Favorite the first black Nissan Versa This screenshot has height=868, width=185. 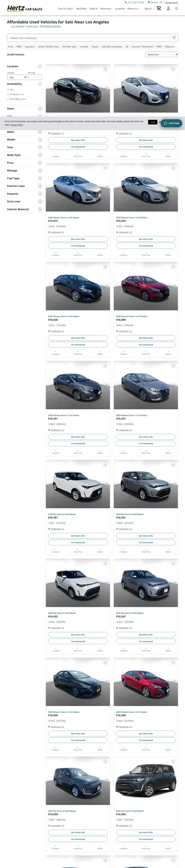105,69
